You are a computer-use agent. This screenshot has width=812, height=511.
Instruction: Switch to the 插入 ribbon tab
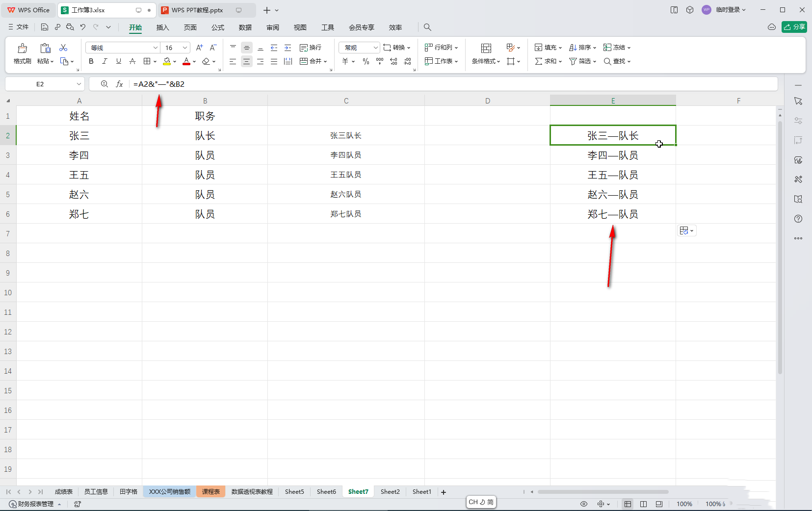tap(162, 27)
